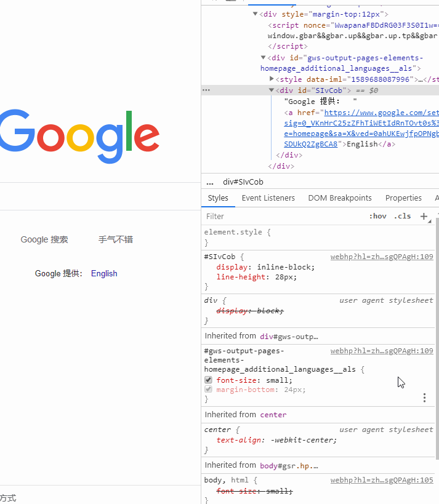
Task: Click the 手气不错 button
Action: click(x=116, y=239)
